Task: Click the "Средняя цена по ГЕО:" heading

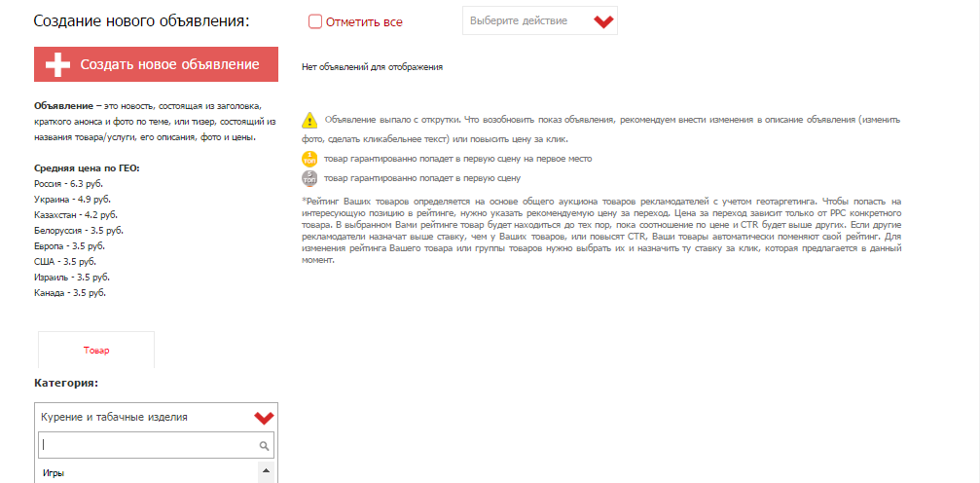Action: tap(87, 168)
